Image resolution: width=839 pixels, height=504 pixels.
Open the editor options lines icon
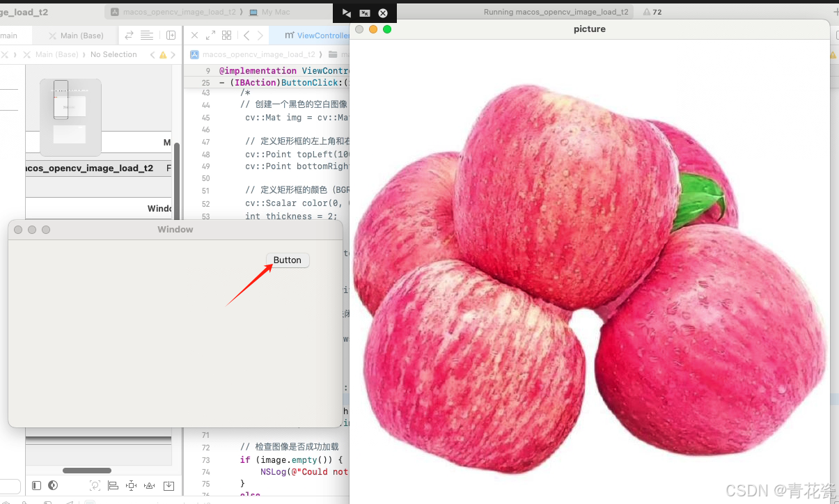coord(147,36)
